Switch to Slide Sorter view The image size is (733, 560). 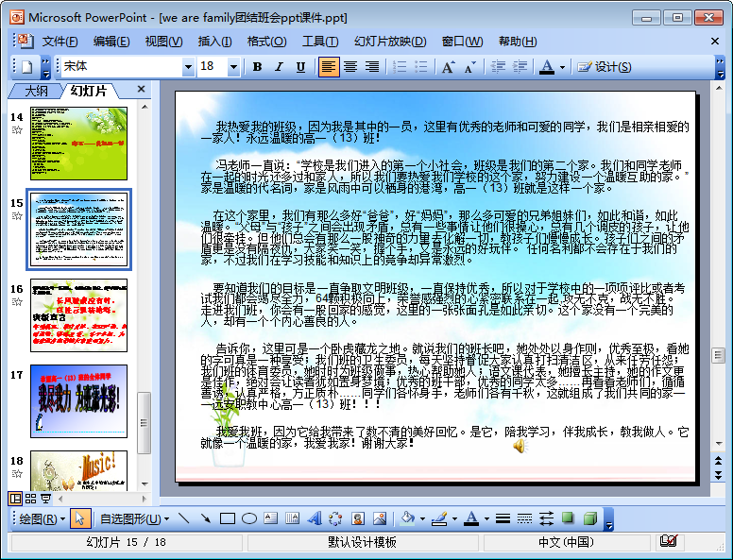pyautogui.click(x=31, y=499)
